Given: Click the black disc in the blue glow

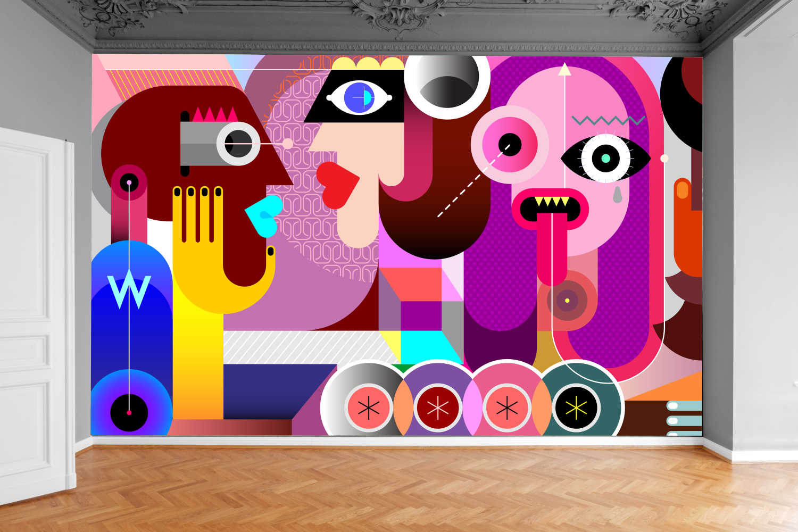Looking at the screenshot, I should [x=129, y=412].
